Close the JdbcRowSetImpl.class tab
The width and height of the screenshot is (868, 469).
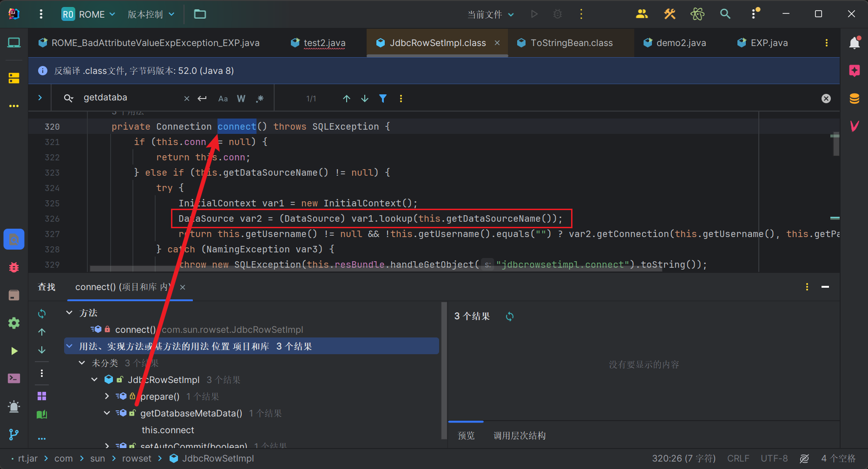click(x=497, y=43)
